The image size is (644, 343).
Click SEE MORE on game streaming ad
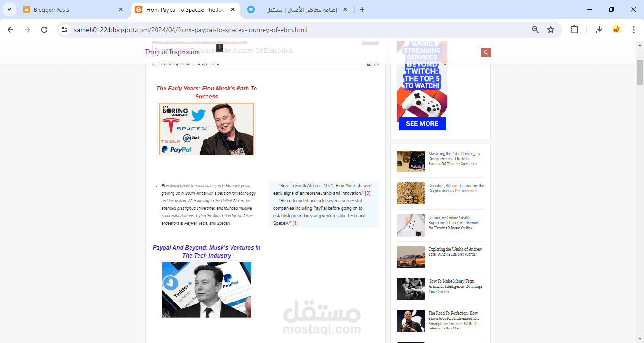coord(422,123)
